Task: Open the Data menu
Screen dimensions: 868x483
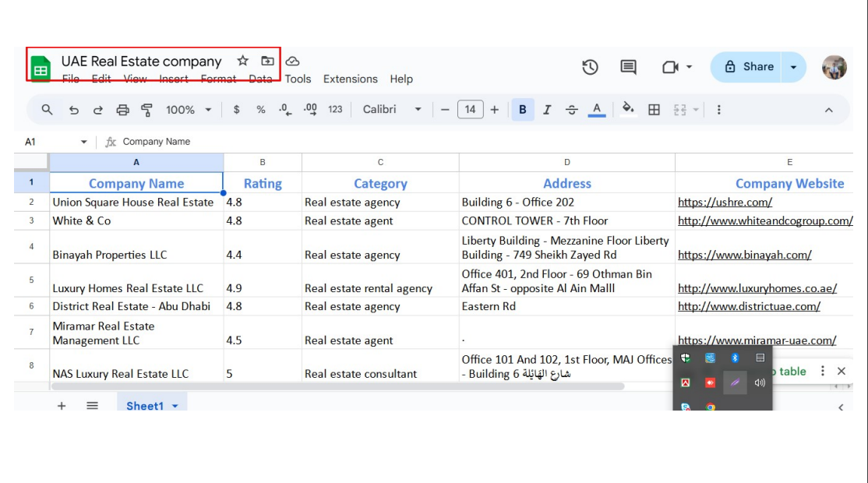Action: (260, 79)
